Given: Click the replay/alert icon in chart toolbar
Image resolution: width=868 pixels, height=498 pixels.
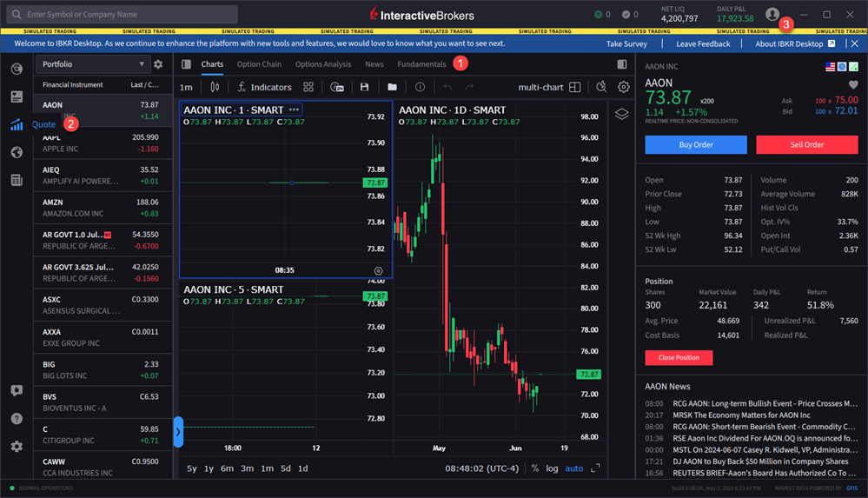Looking at the screenshot, I should click(x=337, y=87).
